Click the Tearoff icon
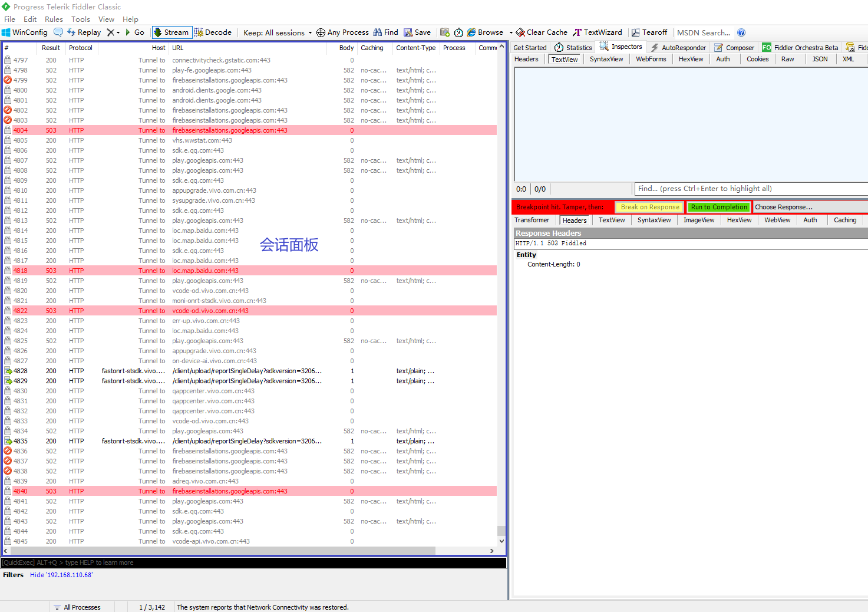Viewport: 868px width, 612px height. 649,32
